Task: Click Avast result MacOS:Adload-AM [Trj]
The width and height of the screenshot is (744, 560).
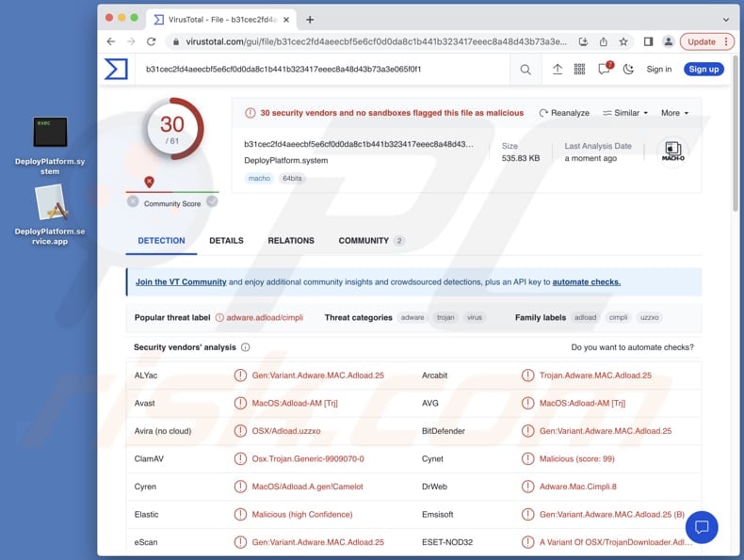Action: click(x=295, y=403)
